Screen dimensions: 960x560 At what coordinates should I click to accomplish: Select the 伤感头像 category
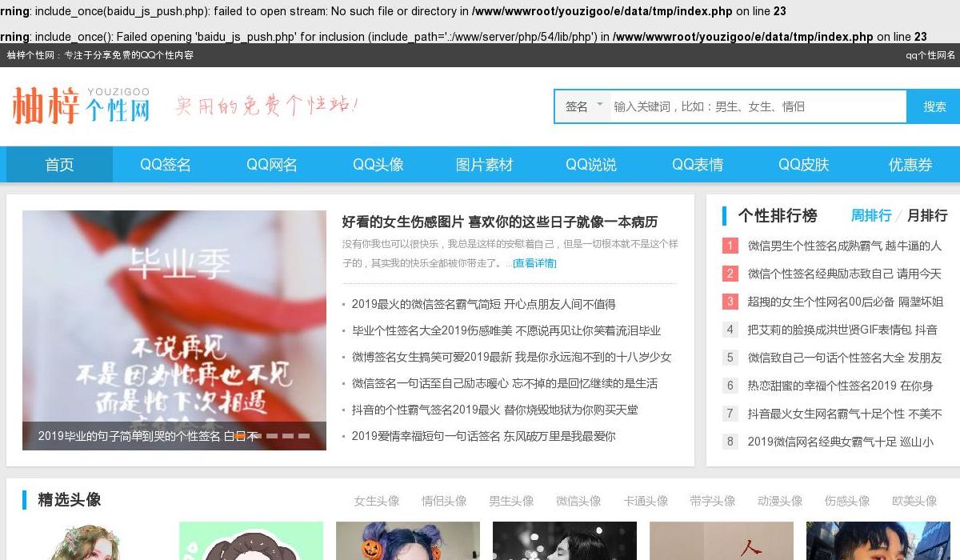[x=847, y=501]
